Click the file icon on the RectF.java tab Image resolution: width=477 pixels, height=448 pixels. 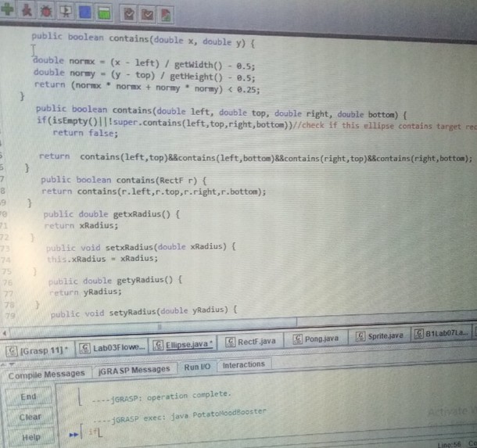[x=230, y=342]
